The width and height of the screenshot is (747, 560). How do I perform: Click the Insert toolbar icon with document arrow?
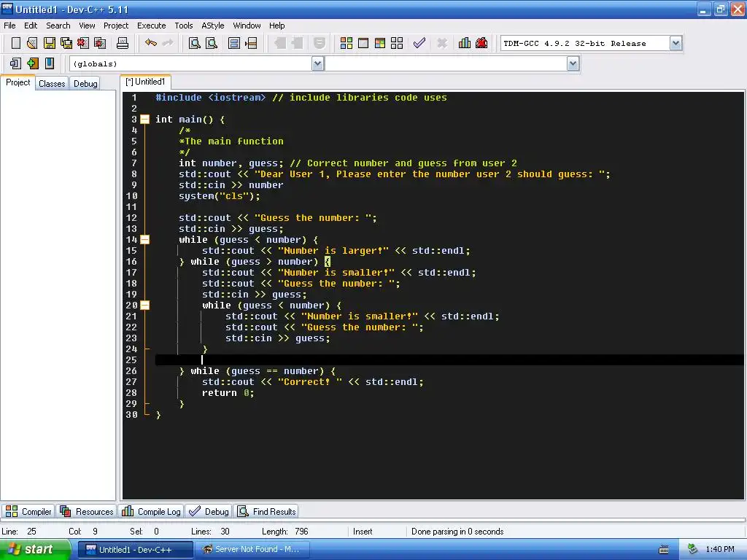pos(15,63)
